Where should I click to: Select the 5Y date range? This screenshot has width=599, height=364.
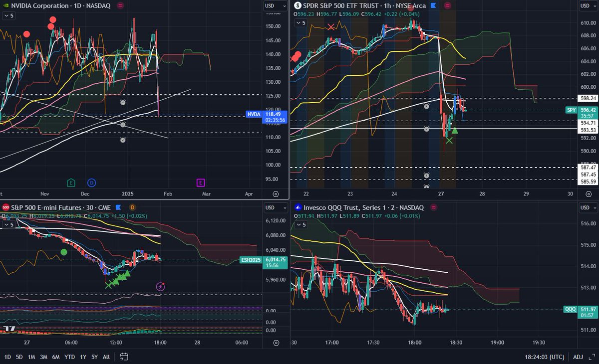point(94,357)
